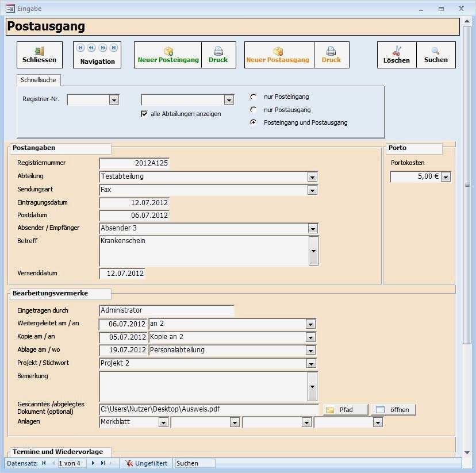Expand the Absender / Empfänger dropdown
This screenshot has height=473, width=476.
(x=313, y=229)
